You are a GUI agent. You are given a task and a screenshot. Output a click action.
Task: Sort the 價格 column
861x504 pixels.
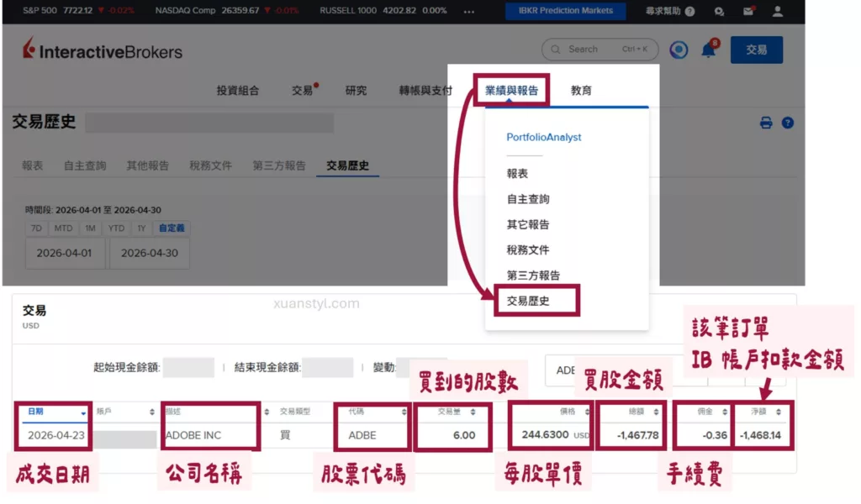tap(587, 412)
